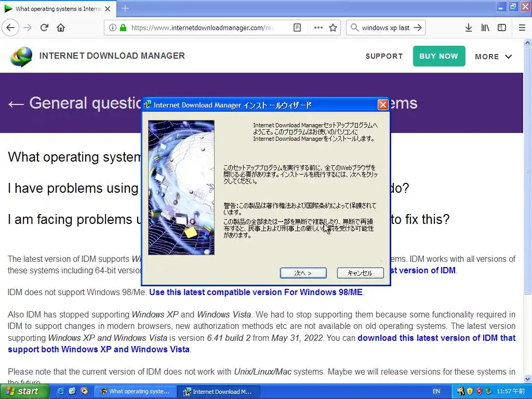Screen dimensions: 532x399
Task: Click the BUY NOW button
Action: [438, 56]
